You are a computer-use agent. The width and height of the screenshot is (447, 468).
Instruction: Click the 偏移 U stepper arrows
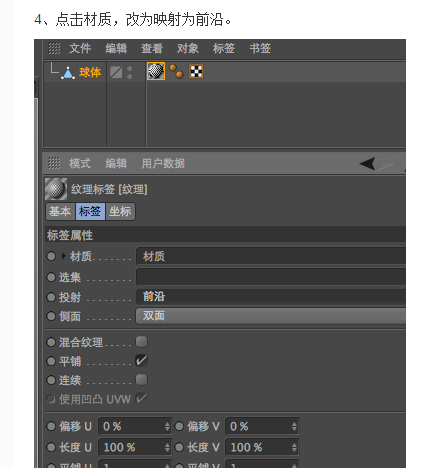coord(167,426)
